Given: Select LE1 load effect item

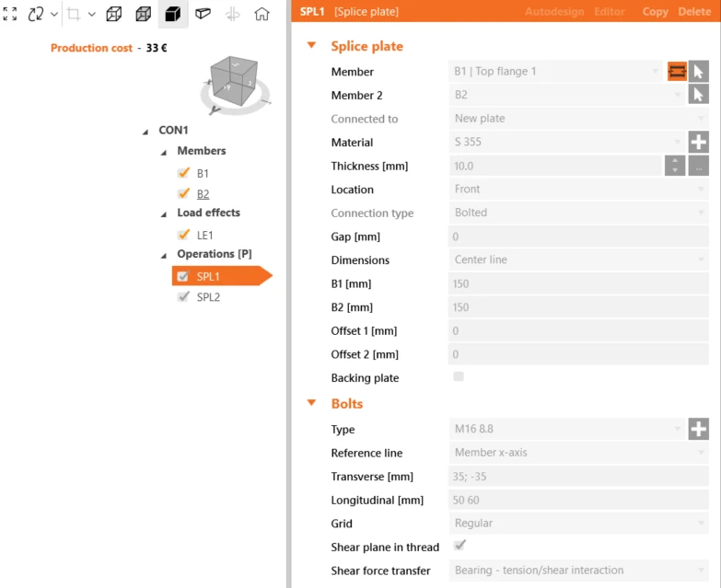Looking at the screenshot, I should click(x=204, y=236).
